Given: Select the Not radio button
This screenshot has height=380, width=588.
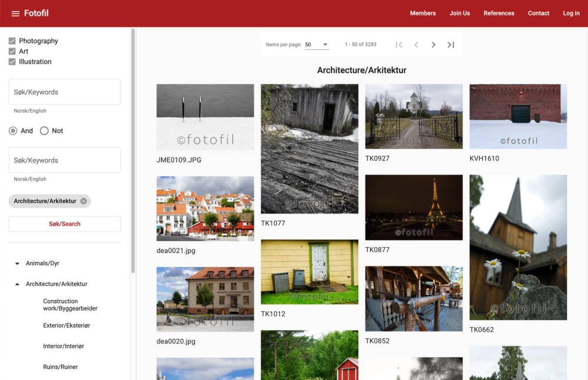Looking at the screenshot, I should tap(44, 131).
